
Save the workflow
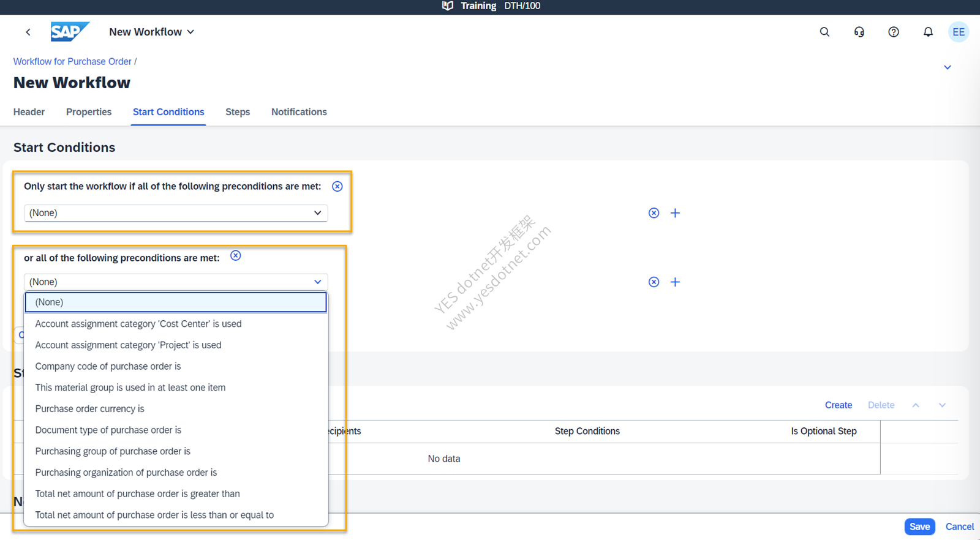click(919, 527)
